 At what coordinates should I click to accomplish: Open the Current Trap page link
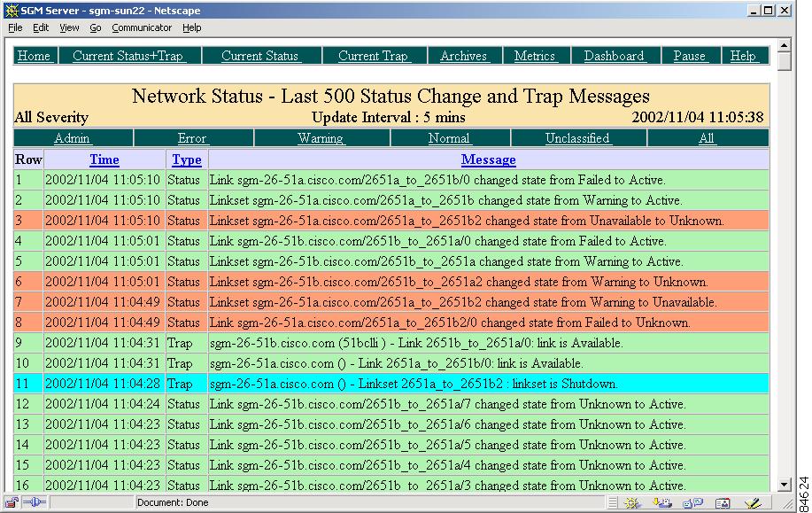click(x=374, y=56)
